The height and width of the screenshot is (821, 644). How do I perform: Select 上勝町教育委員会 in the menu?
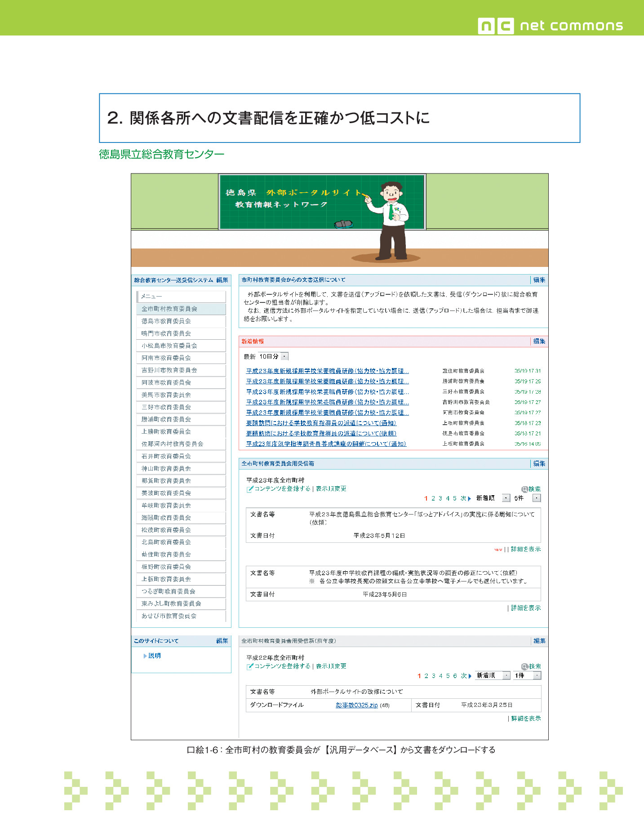coord(181,431)
